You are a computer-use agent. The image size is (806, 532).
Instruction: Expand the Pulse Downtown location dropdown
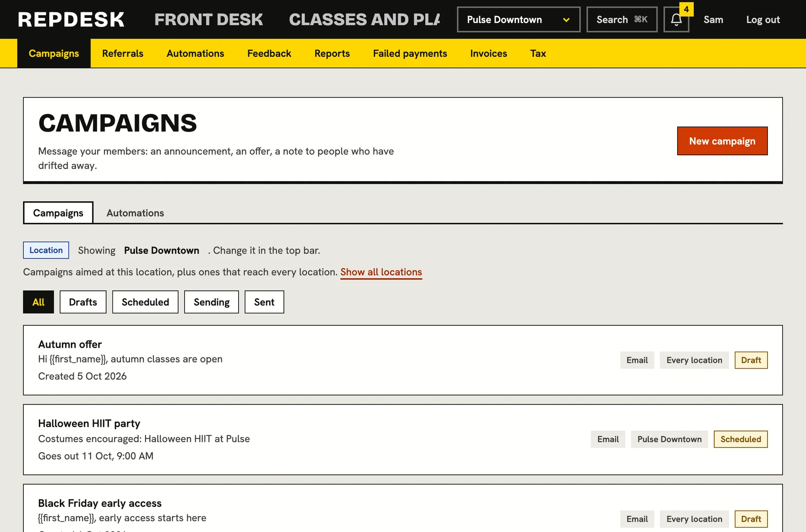point(519,20)
